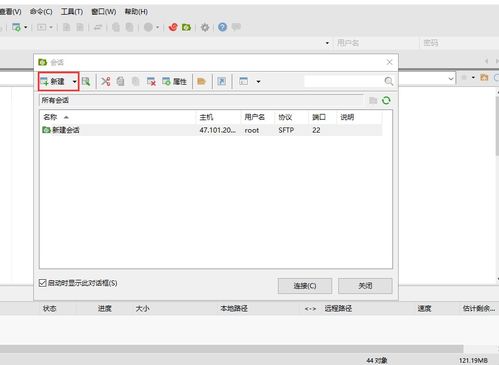This screenshot has height=365, width=499.
Task: Click the create shortcut arrow icon
Action: [x=222, y=81]
